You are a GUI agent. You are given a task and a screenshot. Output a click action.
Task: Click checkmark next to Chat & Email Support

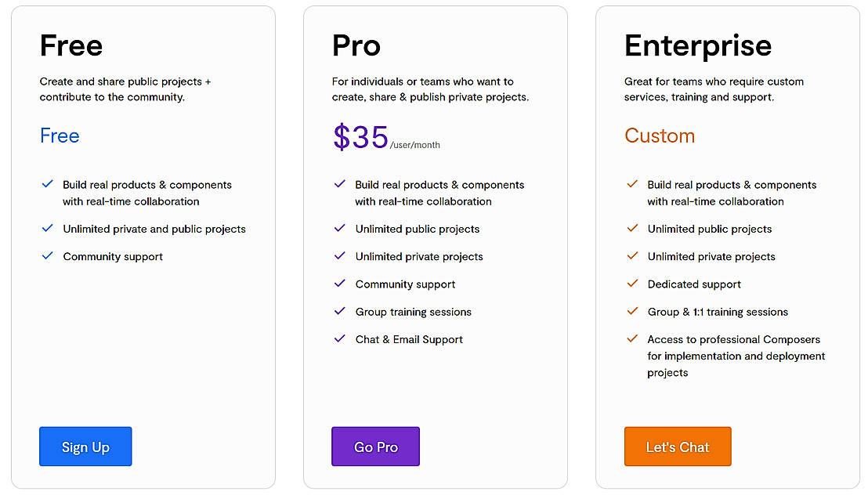(339, 338)
